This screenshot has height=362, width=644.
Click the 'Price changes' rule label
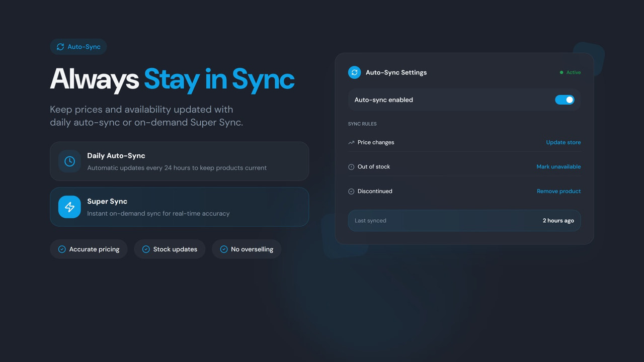(x=376, y=142)
